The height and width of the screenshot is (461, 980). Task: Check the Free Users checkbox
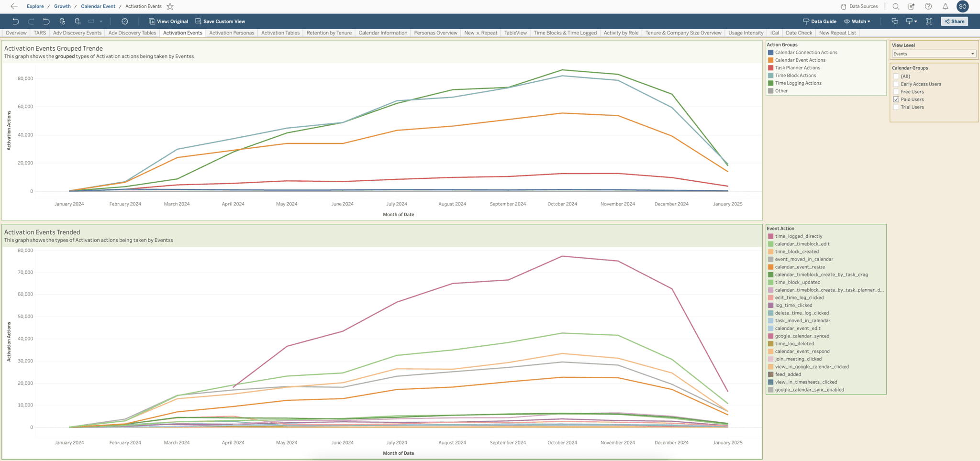pos(896,91)
